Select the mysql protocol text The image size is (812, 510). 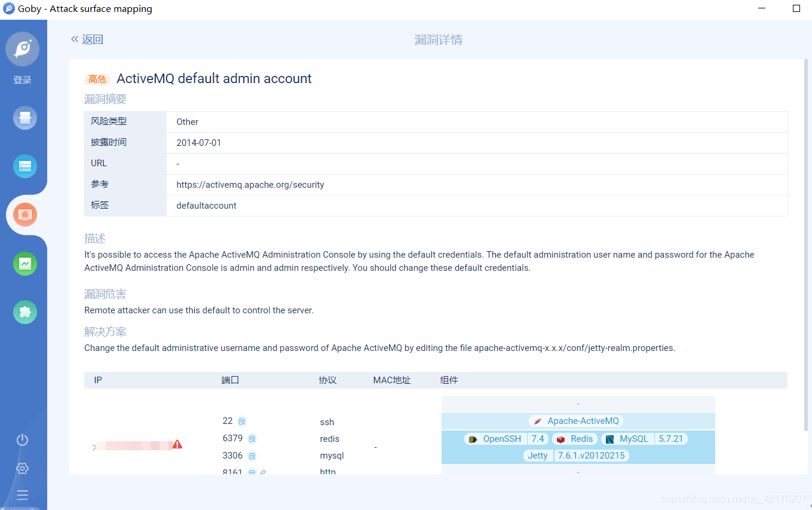332,456
